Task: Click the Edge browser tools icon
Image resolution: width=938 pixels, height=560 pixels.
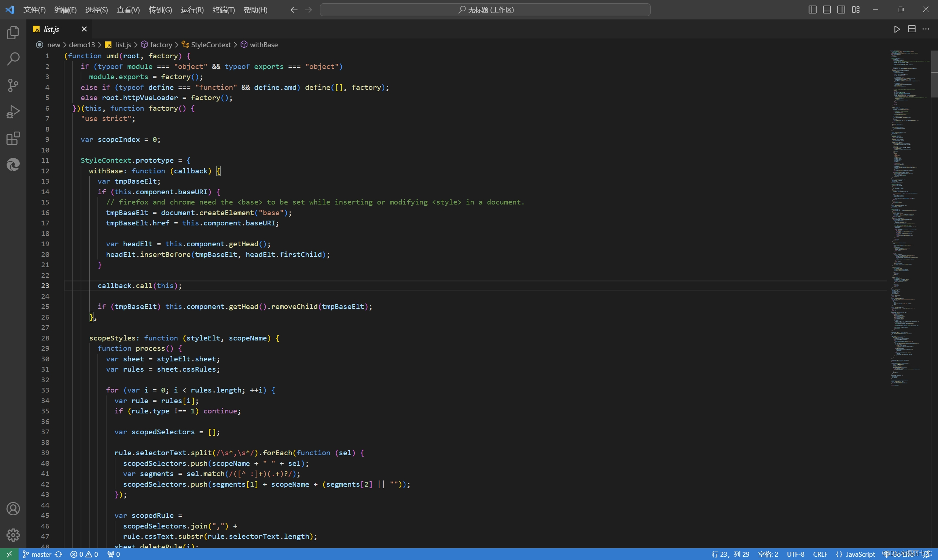Action: pos(13,165)
